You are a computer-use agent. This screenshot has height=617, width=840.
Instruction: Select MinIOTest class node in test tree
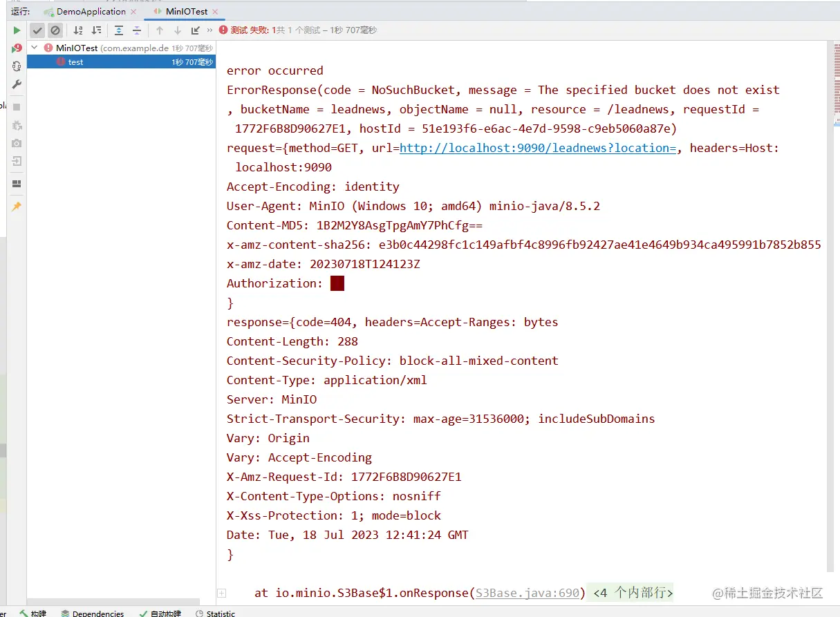click(121, 48)
